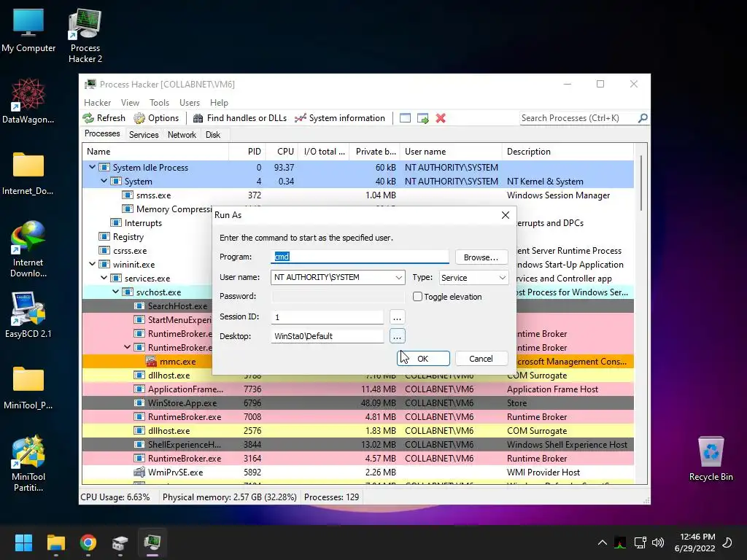The width and height of the screenshot is (747, 560).
Task: Select smss.exe process row
Action: pyautogui.click(x=357, y=195)
